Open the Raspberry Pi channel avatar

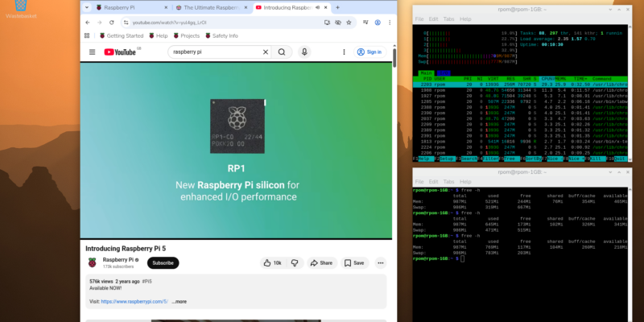[x=93, y=262]
